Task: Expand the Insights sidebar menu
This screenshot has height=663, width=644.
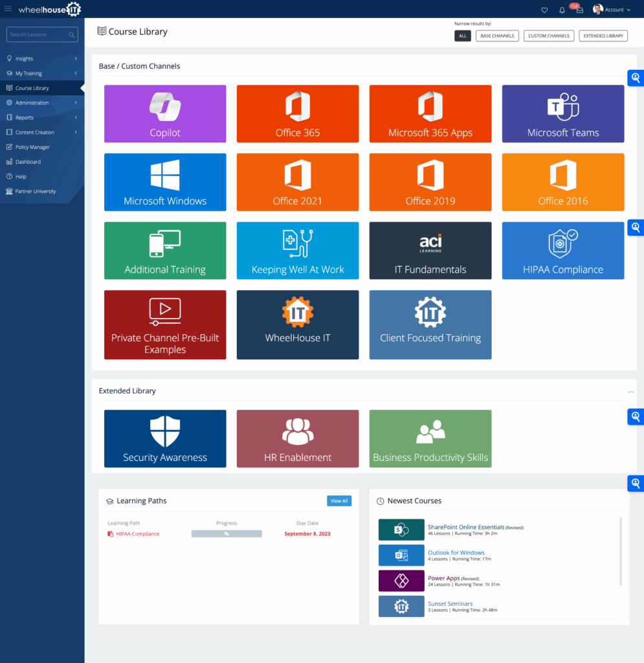Action: (42, 59)
